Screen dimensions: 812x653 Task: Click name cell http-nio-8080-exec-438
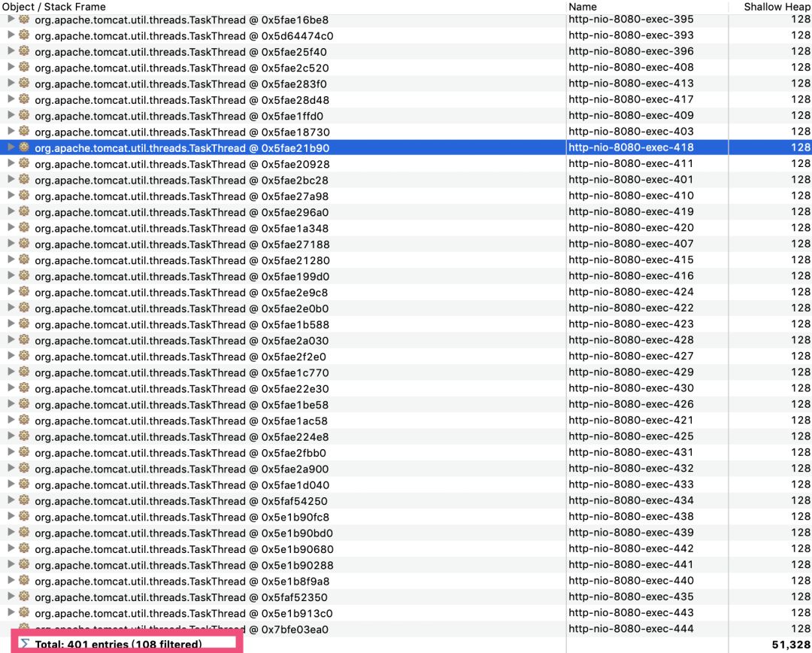point(631,517)
